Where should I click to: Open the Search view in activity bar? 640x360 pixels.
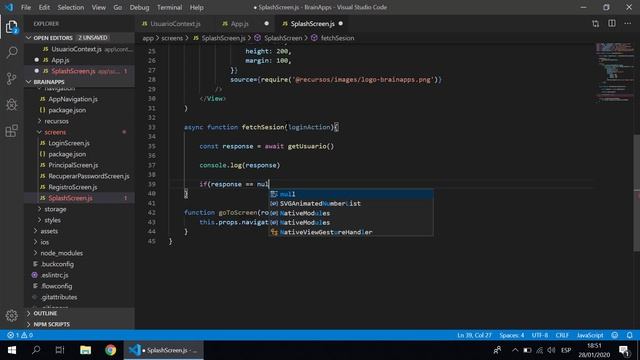12,52
